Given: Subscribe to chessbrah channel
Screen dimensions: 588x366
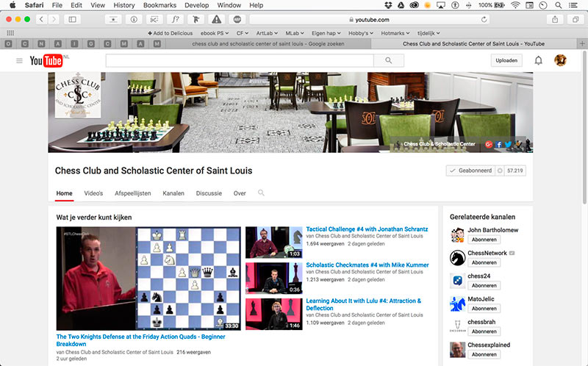Looking at the screenshot, I should [x=484, y=331].
